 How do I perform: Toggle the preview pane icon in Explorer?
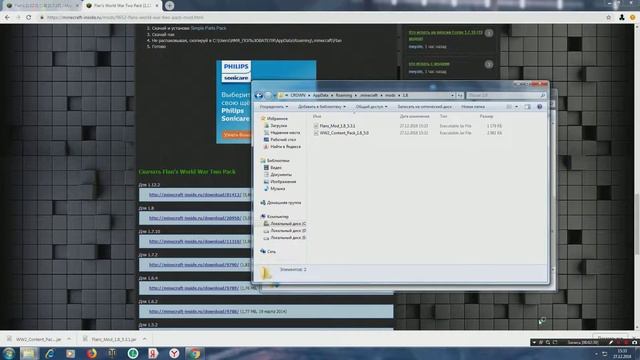[527, 107]
